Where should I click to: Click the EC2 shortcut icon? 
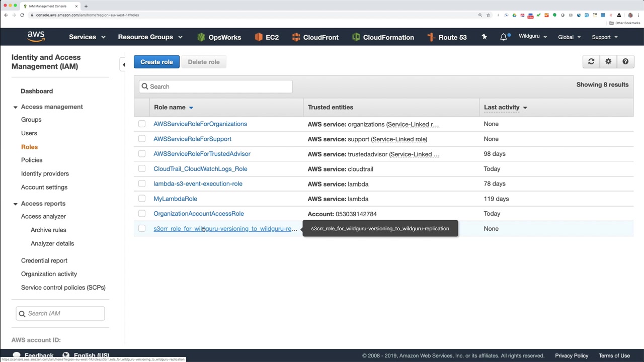(259, 37)
